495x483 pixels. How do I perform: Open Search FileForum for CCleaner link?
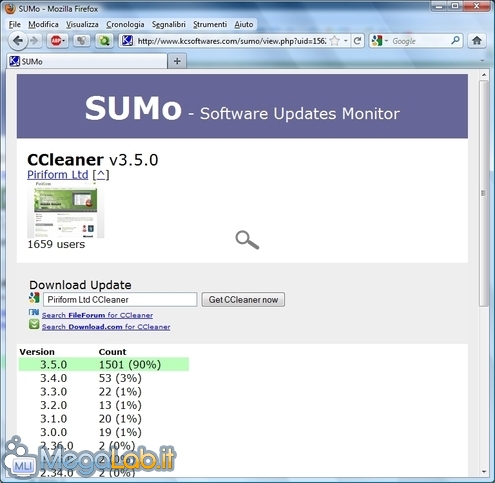pyautogui.click(x=97, y=315)
